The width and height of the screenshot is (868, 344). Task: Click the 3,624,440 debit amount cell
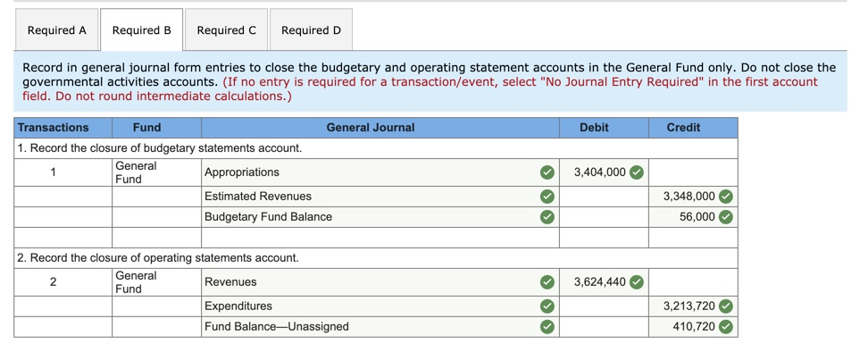tap(604, 282)
